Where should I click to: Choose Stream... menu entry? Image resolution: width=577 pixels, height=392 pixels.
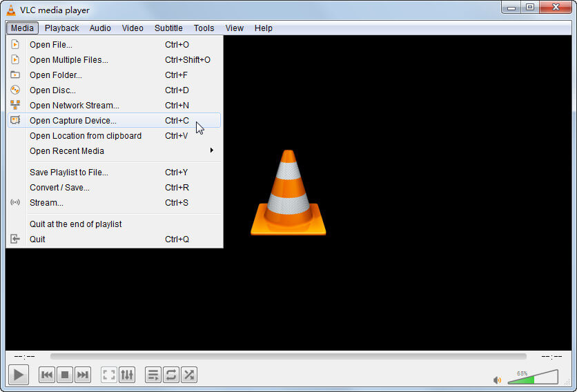114,202
